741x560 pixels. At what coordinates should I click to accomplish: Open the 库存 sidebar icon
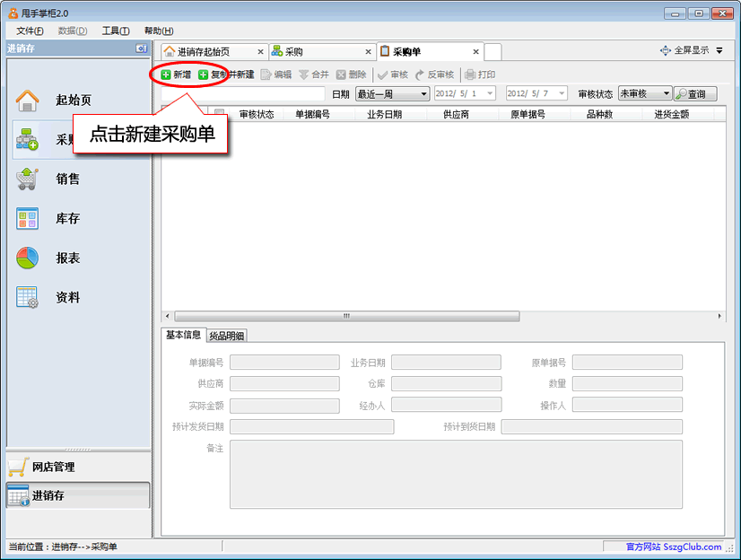tap(28, 218)
